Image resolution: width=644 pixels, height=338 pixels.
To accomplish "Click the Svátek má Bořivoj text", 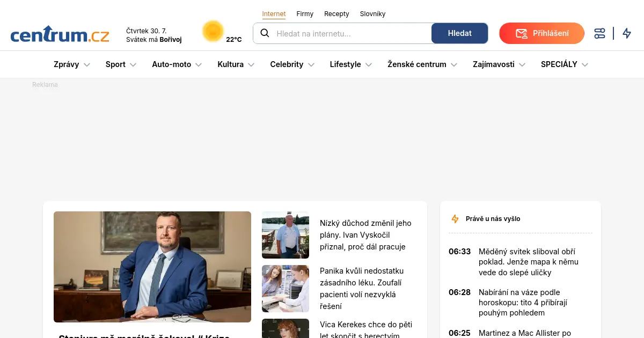I will 154,40.
